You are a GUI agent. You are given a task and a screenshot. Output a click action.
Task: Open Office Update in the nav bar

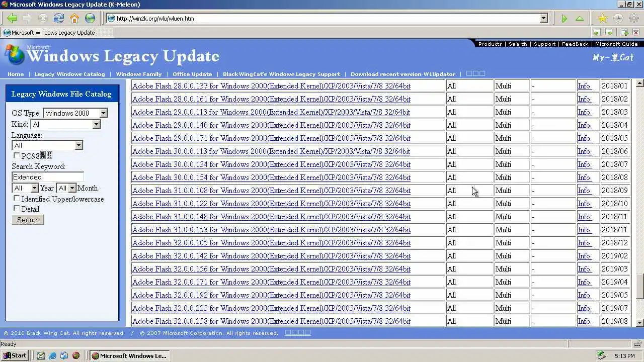click(x=192, y=74)
